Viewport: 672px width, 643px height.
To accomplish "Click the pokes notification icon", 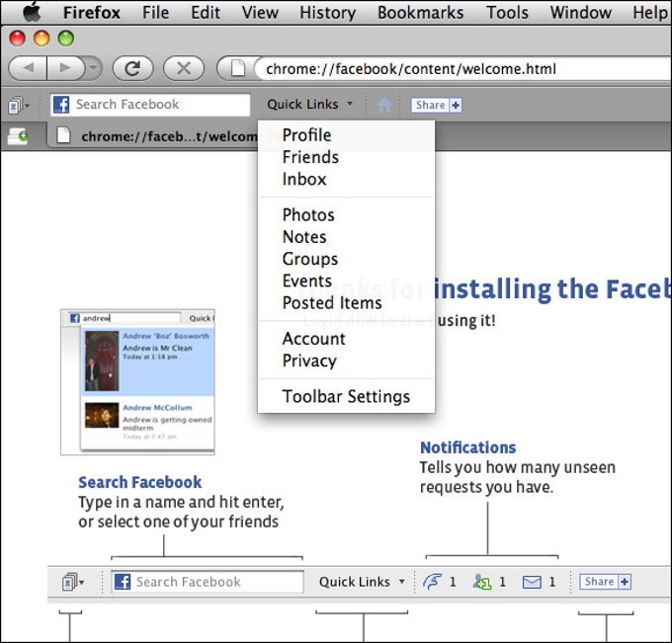I will pyautogui.click(x=432, y=582).
